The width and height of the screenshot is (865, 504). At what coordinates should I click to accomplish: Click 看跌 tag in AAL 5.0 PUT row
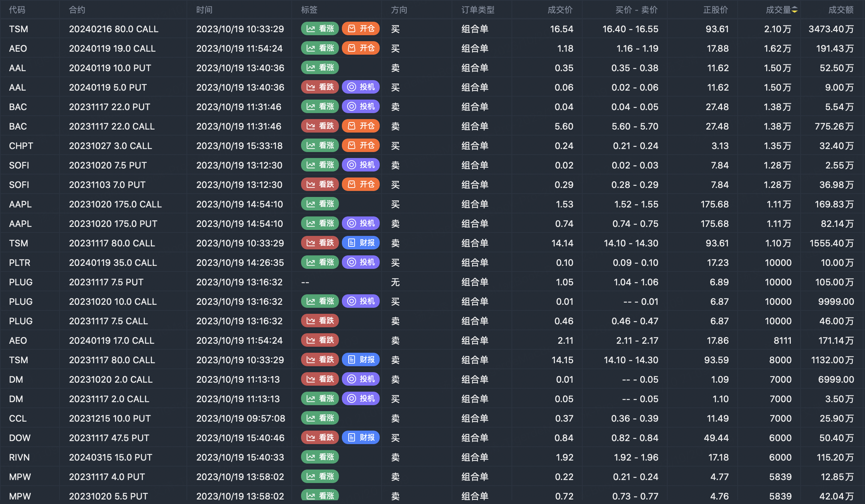click(x=320, y=87)
